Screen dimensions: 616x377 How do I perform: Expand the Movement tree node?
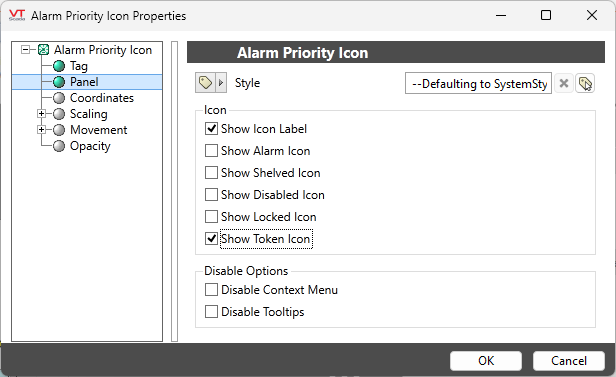tap(41, 130)
